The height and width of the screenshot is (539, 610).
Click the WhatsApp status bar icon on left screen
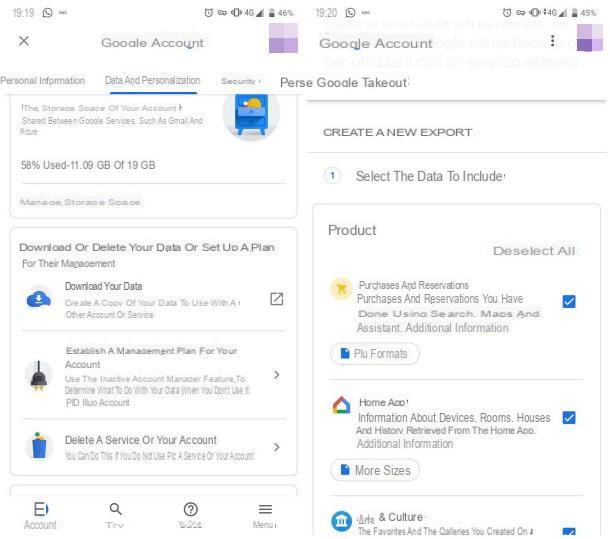coord(47,13)
